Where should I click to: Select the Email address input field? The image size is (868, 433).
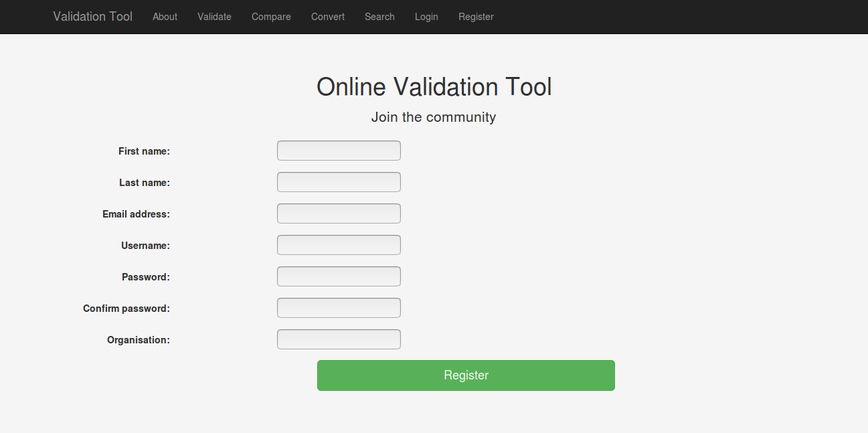[339, 213]
